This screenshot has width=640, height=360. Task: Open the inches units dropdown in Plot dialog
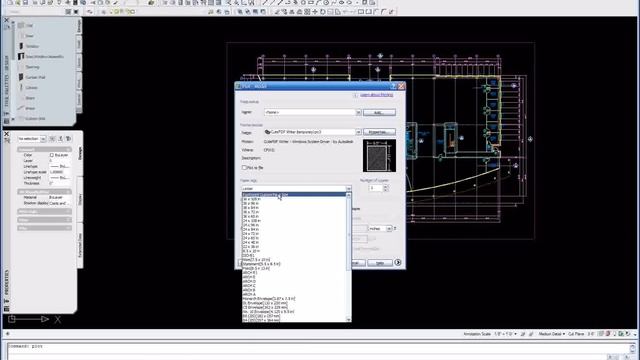(389, 229)
